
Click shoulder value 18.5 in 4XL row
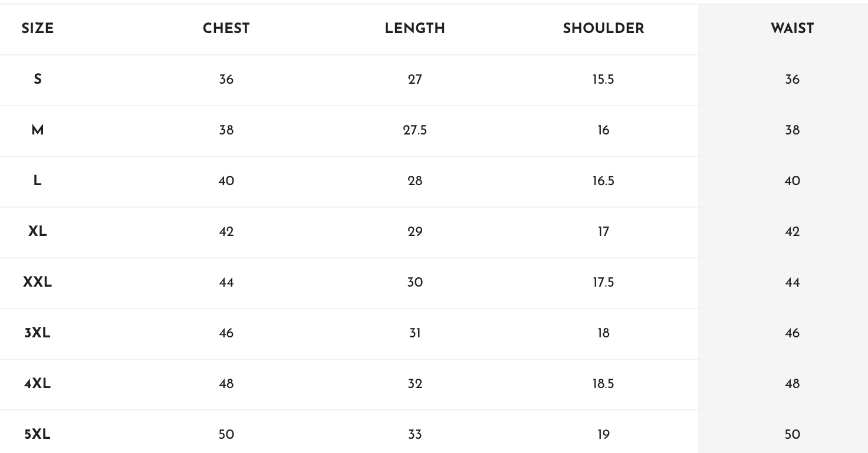tap(603, 383)
